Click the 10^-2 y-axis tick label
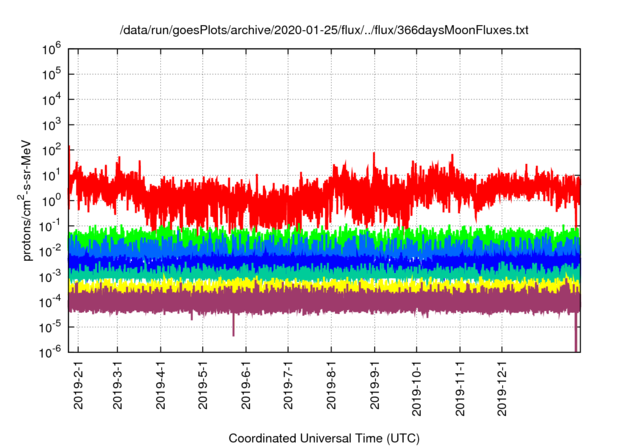 [x=51, y=251]
